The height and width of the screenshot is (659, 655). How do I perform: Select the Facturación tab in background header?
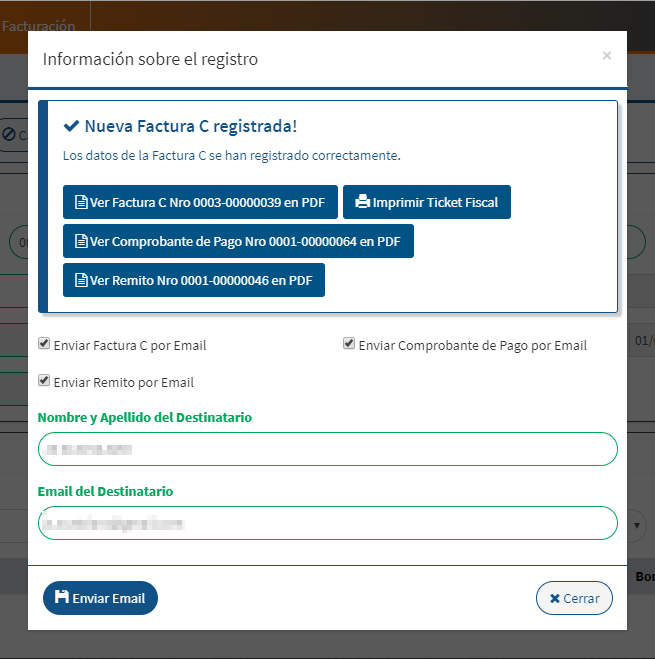point(39,26)
